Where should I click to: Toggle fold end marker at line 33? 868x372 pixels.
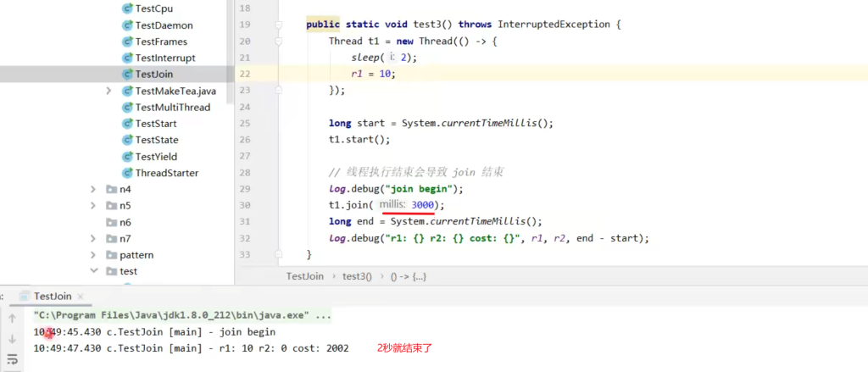click(279, 255)
